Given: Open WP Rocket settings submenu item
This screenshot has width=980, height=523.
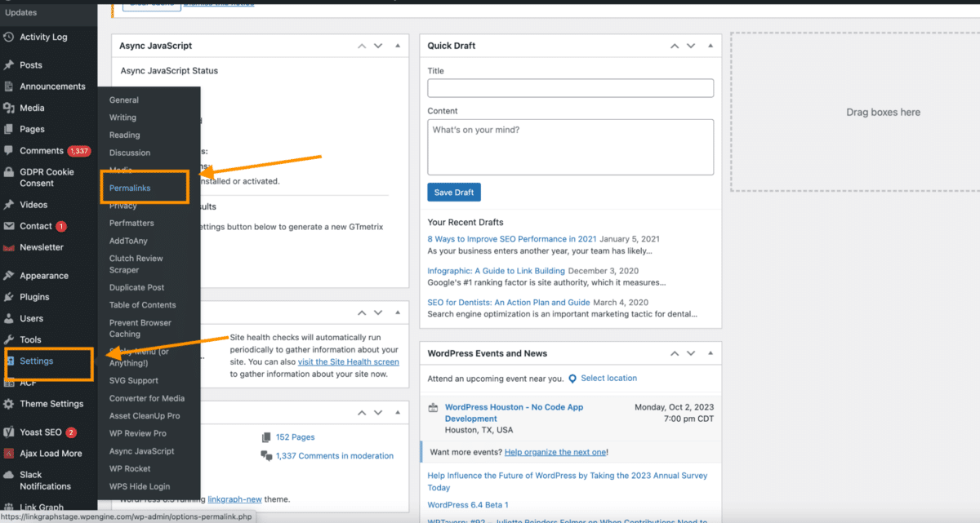Looking at the screenshot, I should coord(130,469).
